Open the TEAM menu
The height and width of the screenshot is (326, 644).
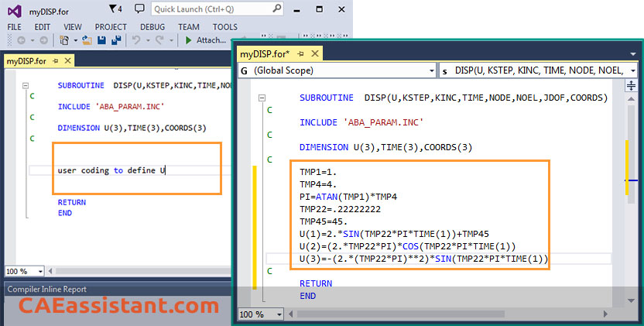pyautogui.click(x=189, y=27)
